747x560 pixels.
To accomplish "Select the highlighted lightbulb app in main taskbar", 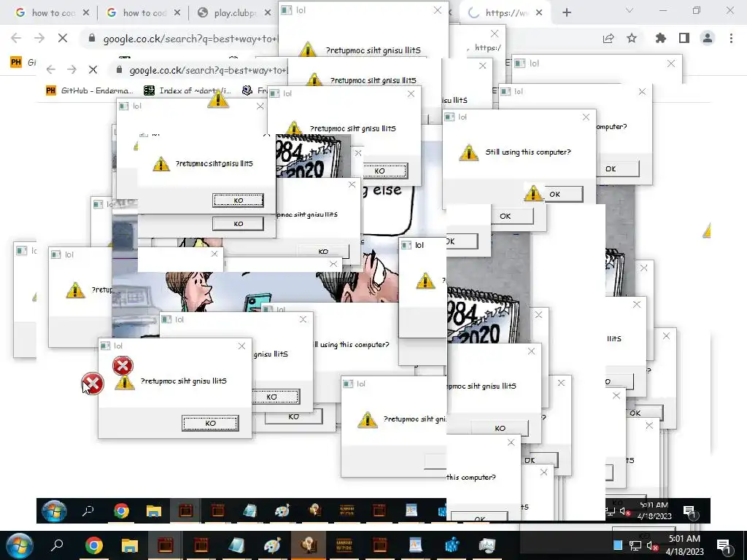I will pyautogui.click(x=309, y=545).
